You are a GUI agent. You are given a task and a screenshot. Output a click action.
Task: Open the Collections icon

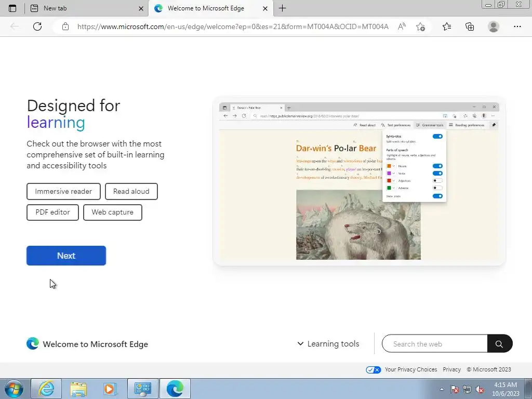[470, 26]
